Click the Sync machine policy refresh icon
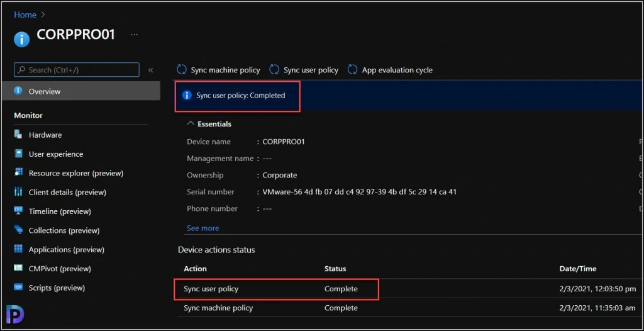 coord(182,69)
